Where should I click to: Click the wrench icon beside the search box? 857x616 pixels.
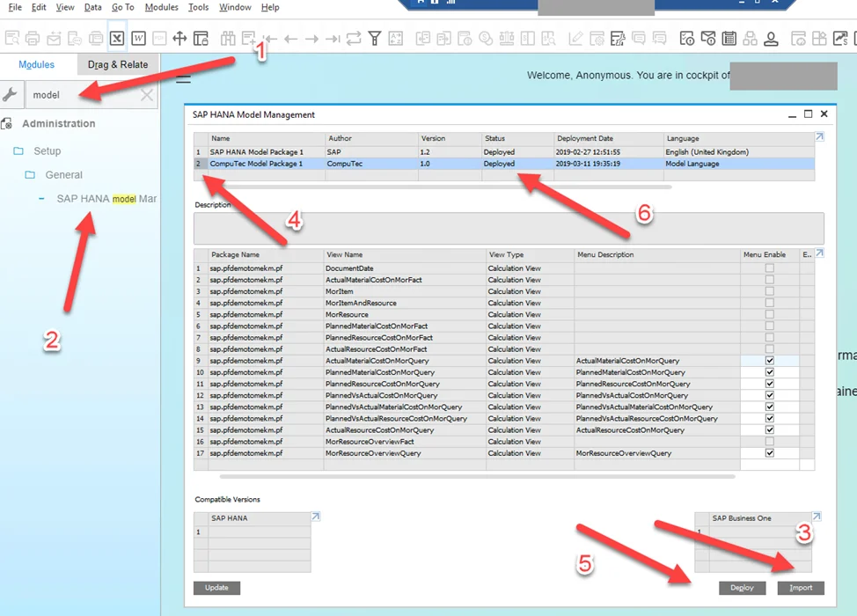[x=10, y=95]
